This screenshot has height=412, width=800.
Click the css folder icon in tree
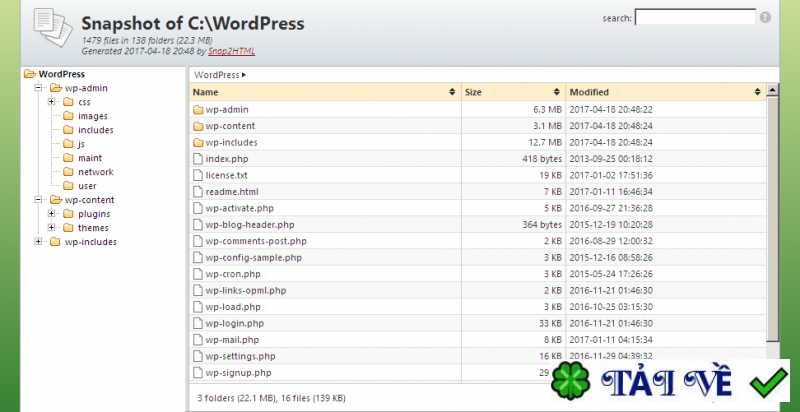tap(68, 101)
